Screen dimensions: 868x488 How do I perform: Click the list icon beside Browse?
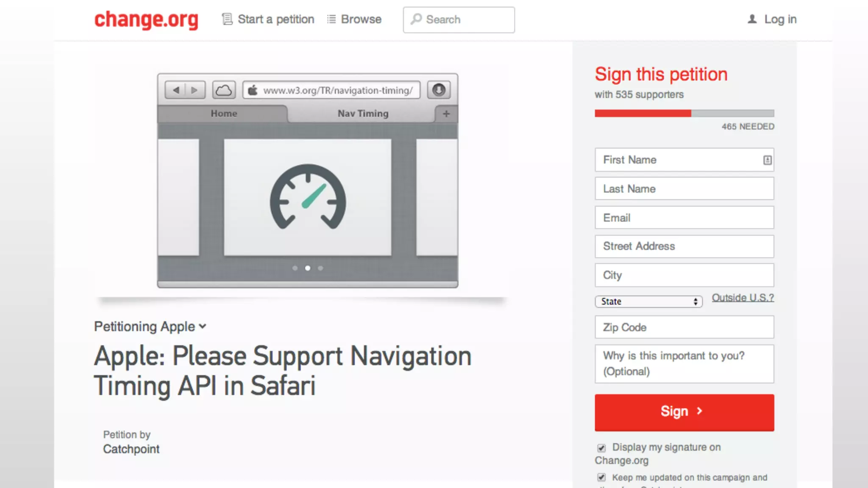[x=331, y=19]
